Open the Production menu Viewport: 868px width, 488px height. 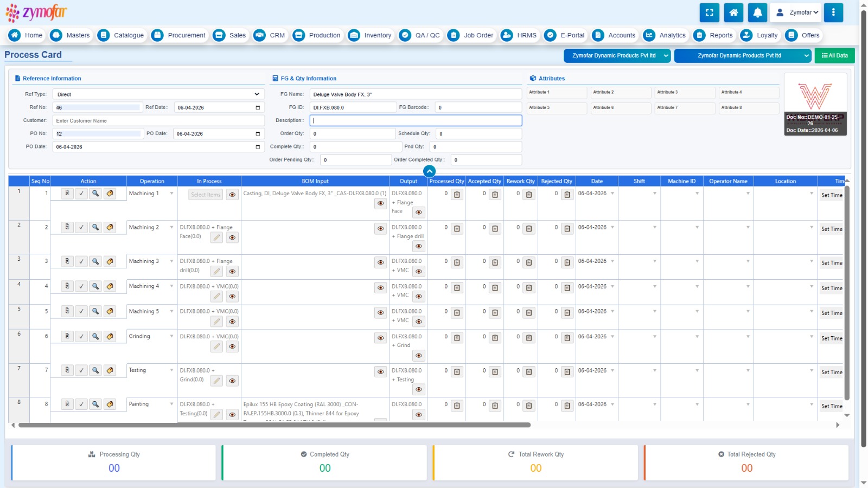pyautogui.click(x=317, y=35)
